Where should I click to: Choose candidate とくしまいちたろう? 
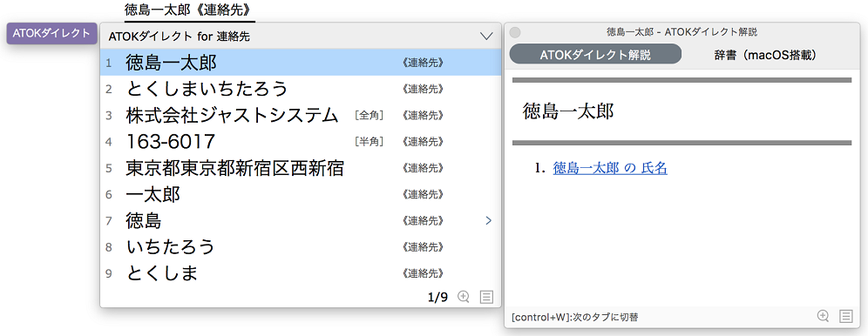click(301, 89)
